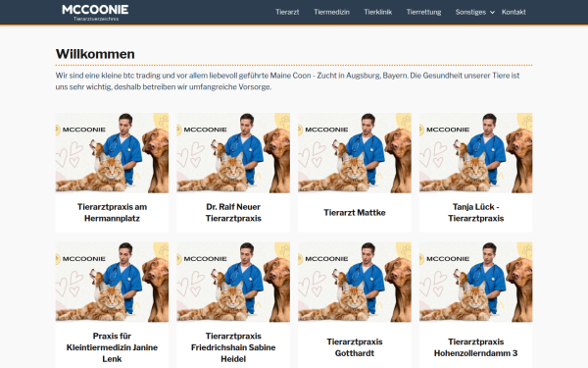Go to the Kontakt page

514,12
